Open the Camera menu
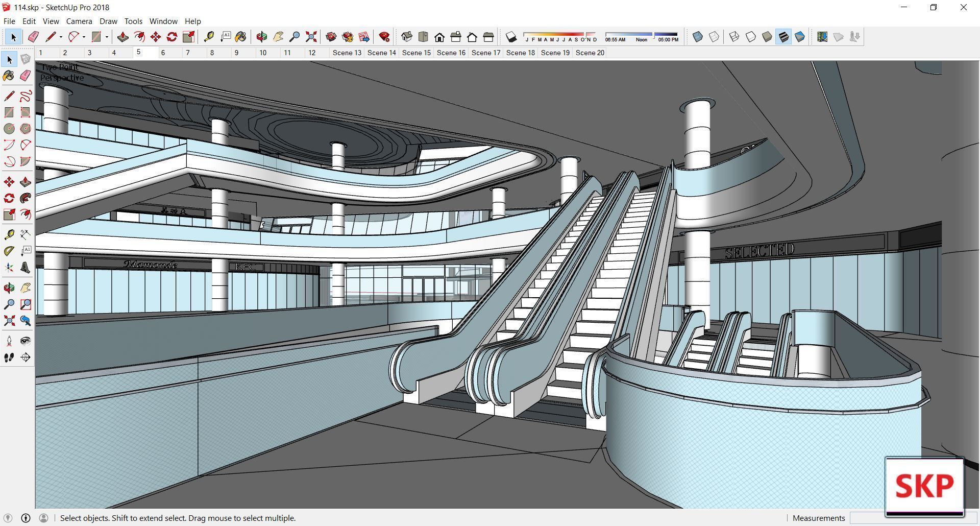The height and width of the screenshot is (526, 980). 79,21
